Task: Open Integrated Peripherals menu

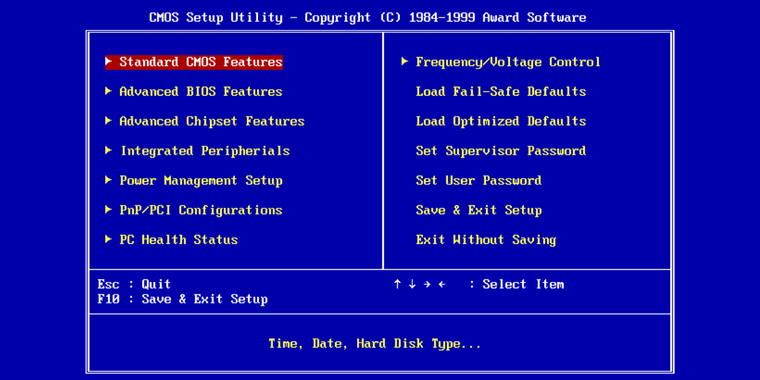Action: (x=205, y=151)
